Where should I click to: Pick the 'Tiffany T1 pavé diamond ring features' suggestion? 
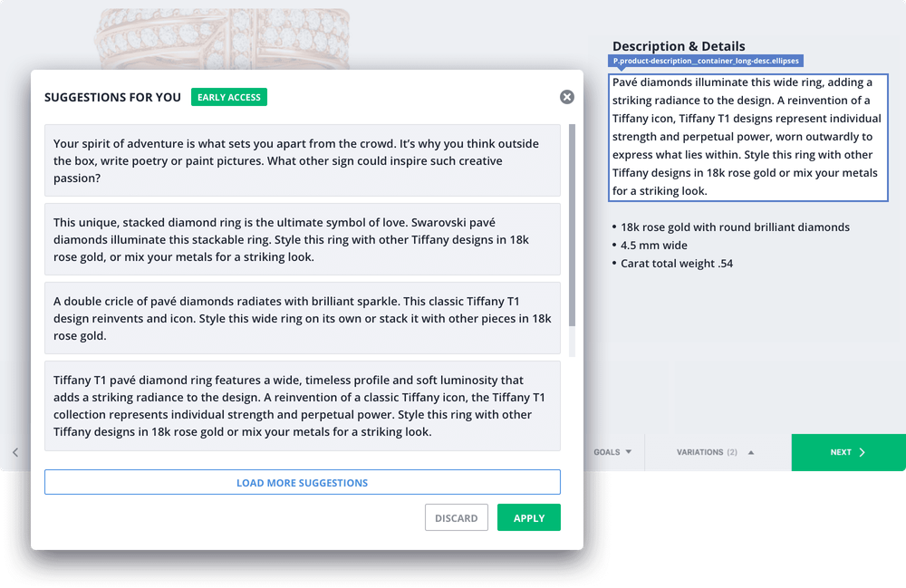tap(303, 406)
